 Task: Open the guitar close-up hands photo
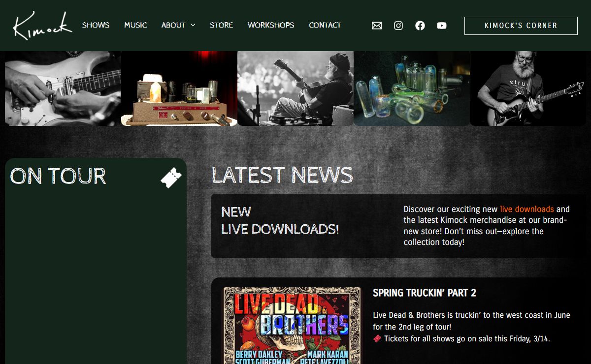[63, 89]
